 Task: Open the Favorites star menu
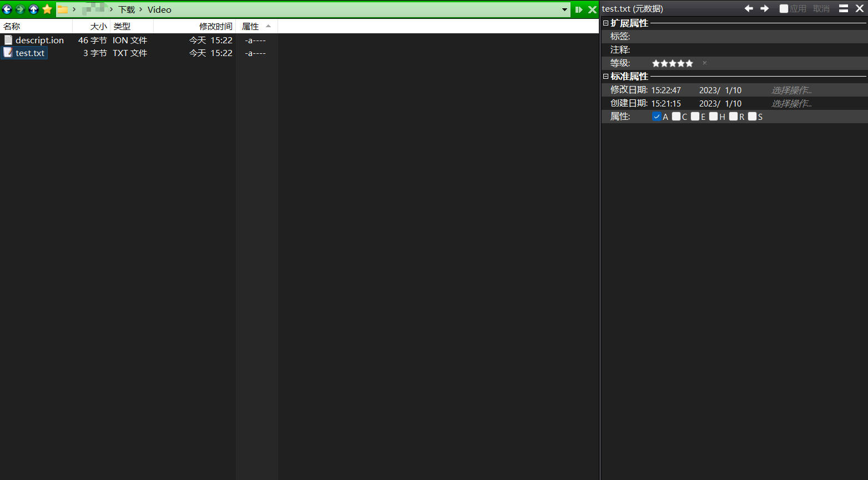point(47,9)
